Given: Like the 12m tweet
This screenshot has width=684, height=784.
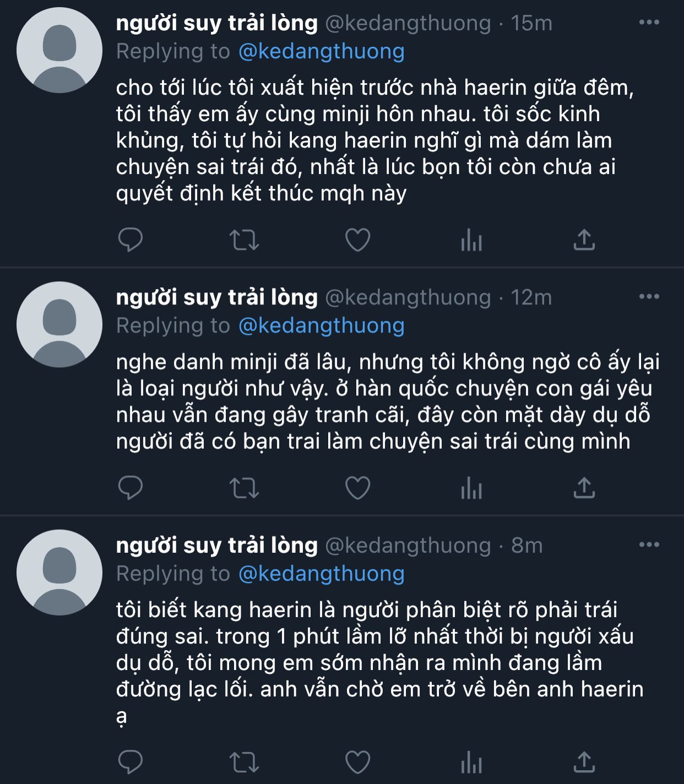Looking at the screenshot, I should (x=357, y=488).
